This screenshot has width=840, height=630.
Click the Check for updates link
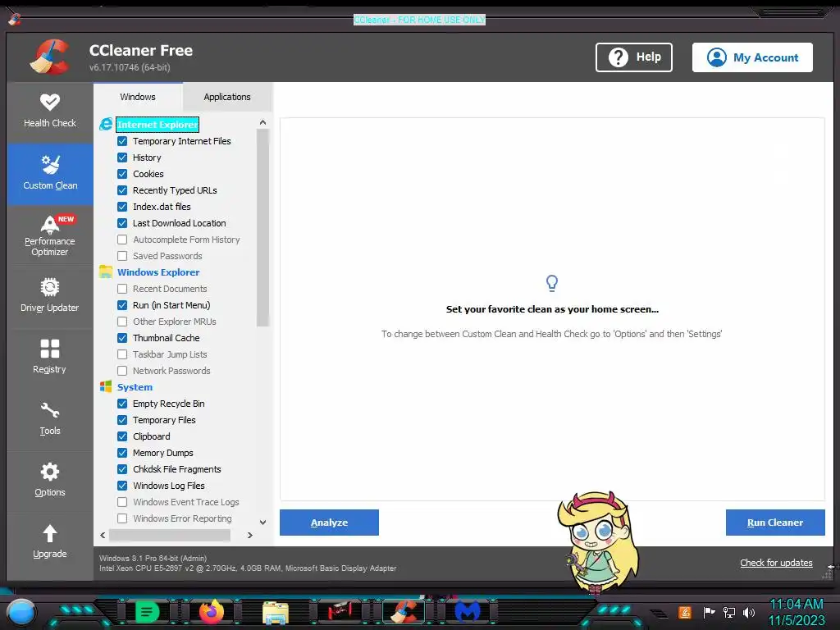[776, 563]
